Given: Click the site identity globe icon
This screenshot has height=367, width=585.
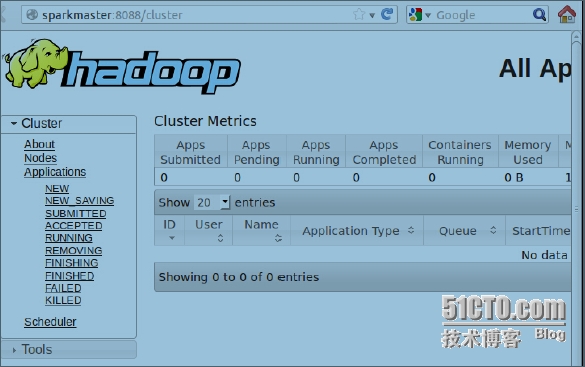Looking at the screenshot, I should [32, 15].
